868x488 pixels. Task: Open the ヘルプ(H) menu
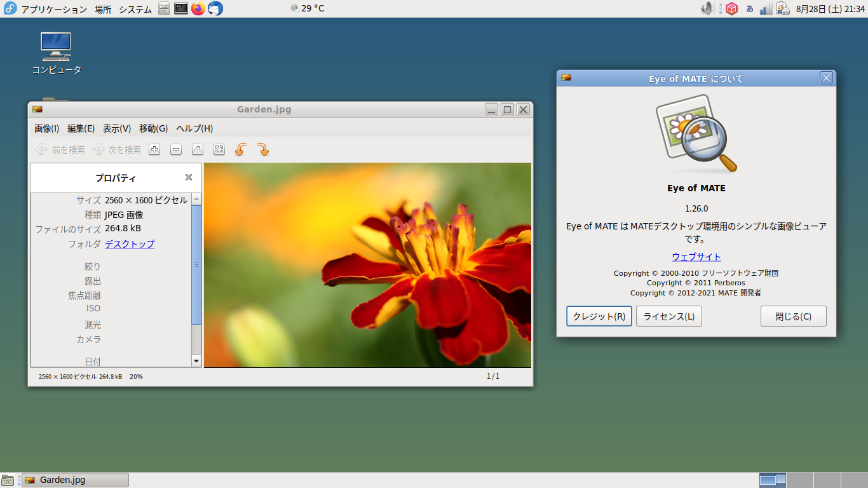coord(194,128)
